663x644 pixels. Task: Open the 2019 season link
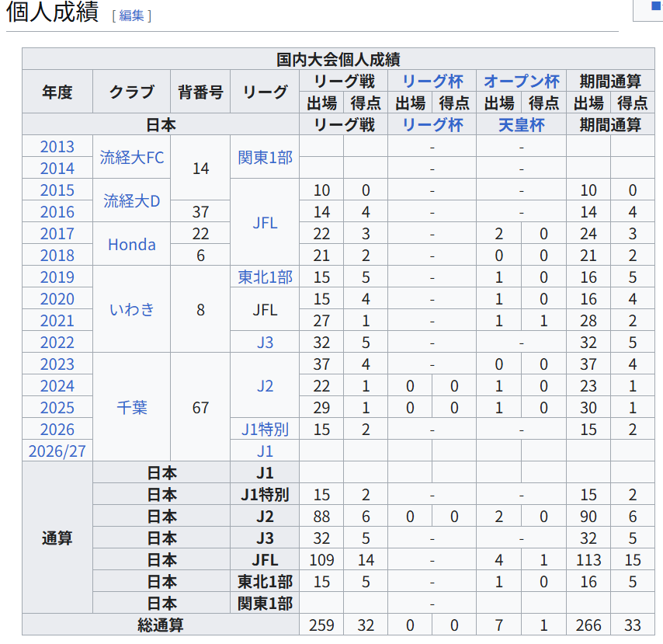[x=57, y=277]
